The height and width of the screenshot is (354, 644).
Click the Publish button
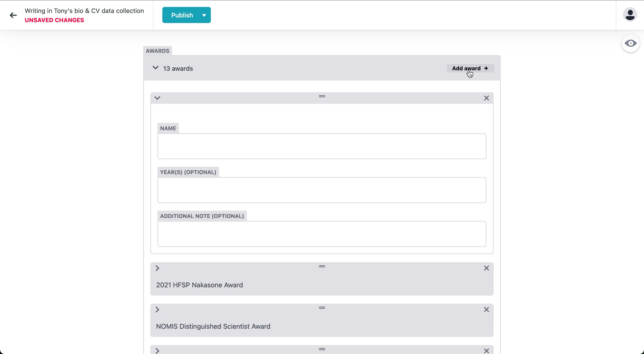pyautogui.click(x=182, y=15)
